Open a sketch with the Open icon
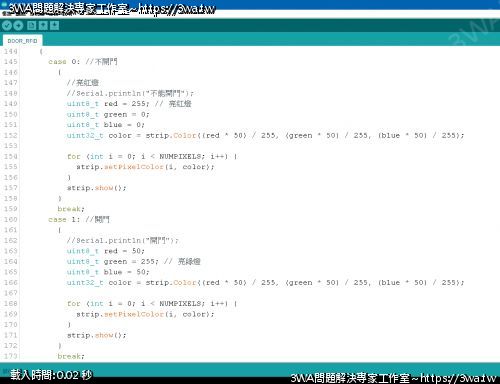Viewport: 500px width, 384px height. (43, 26)
